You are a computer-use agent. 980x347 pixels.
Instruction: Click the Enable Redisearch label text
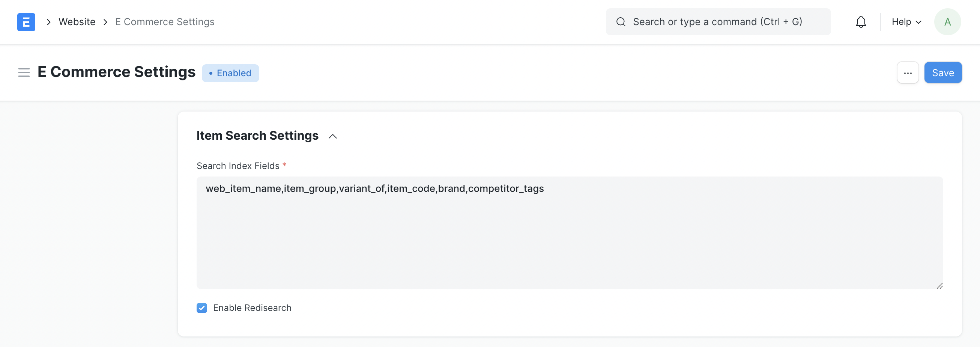(x=252, y=308)
